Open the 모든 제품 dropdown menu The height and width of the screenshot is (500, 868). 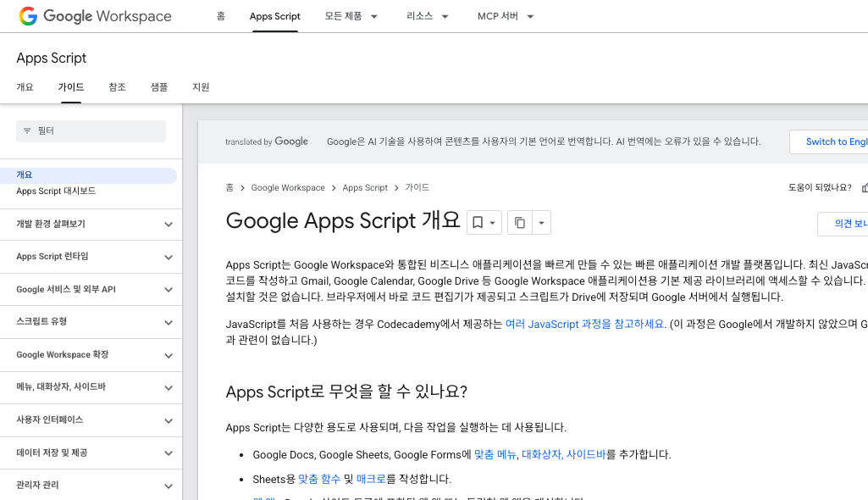click(351, 16)
